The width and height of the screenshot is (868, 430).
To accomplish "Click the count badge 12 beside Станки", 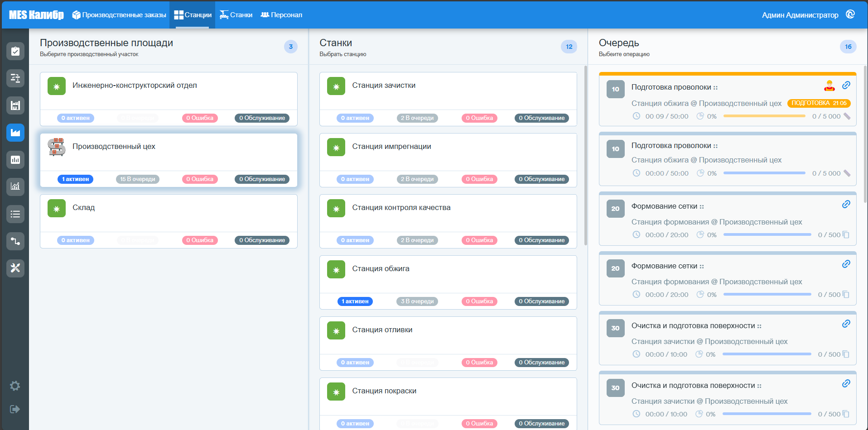I will [x=569, y=47].
